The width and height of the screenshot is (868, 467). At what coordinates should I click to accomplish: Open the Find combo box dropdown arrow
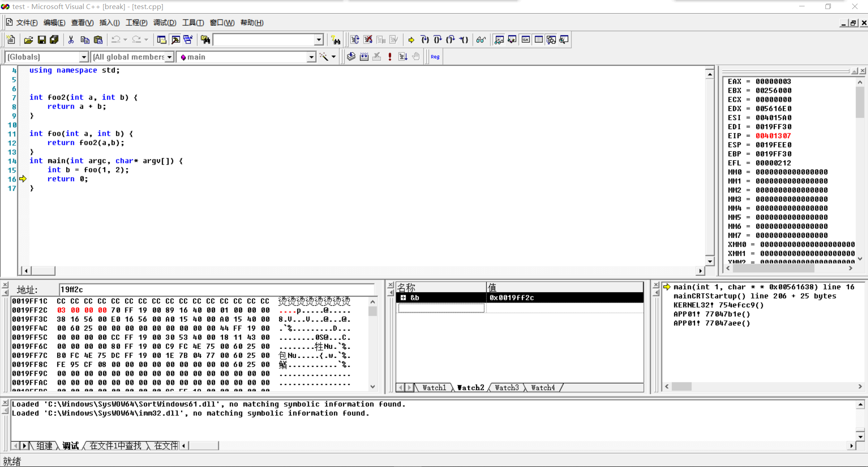[x=319, y=40]
